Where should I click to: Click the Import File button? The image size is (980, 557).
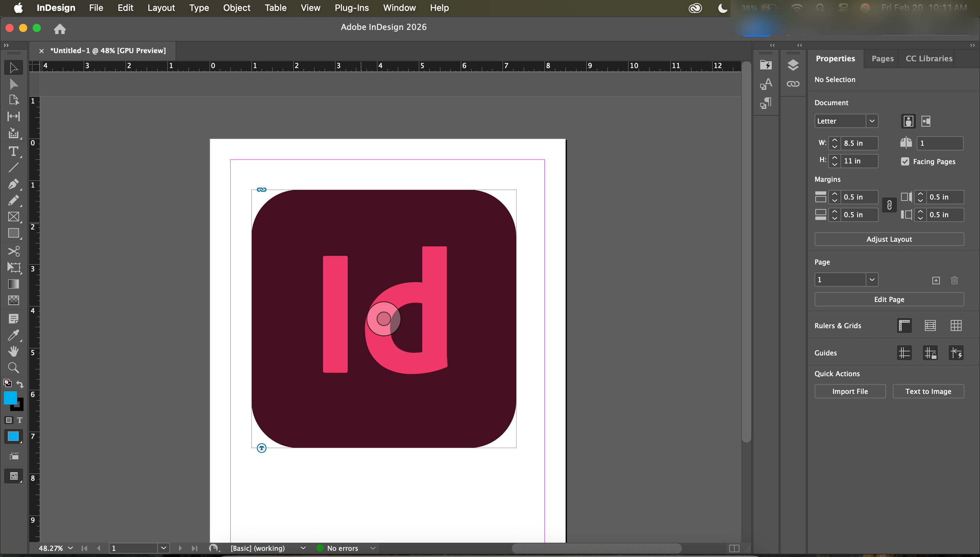pyautogui.click(x=850, y=391)
